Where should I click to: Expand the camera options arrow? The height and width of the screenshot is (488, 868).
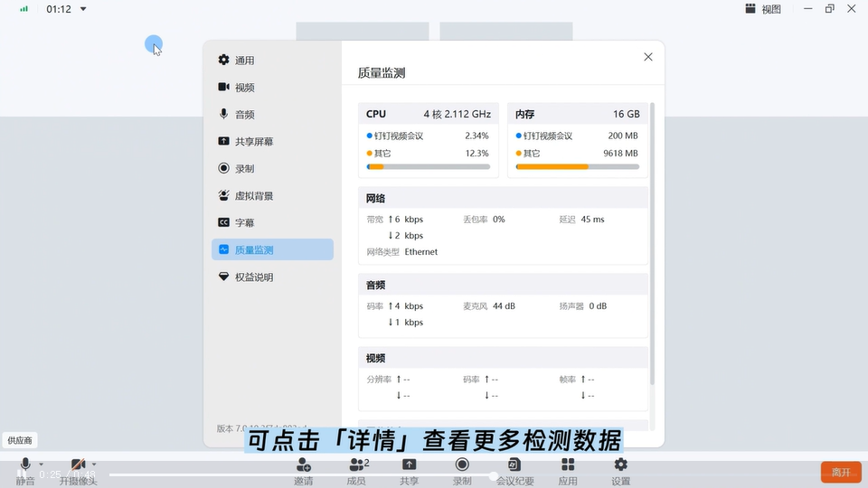(94, 465)
